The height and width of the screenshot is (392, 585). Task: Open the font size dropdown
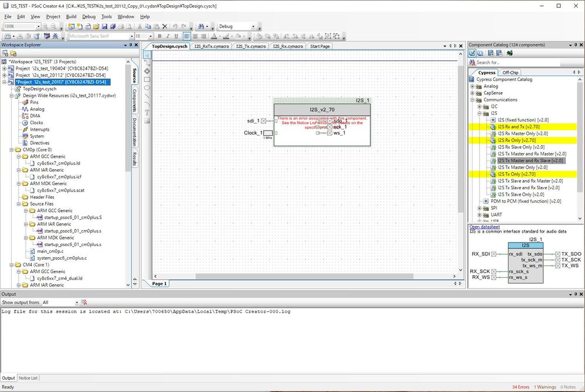click(x=151, y=36)
